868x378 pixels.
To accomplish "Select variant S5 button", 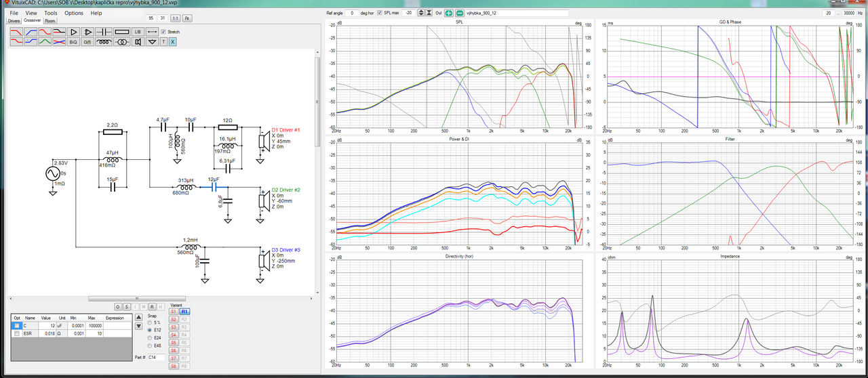I will click(174, 343).
